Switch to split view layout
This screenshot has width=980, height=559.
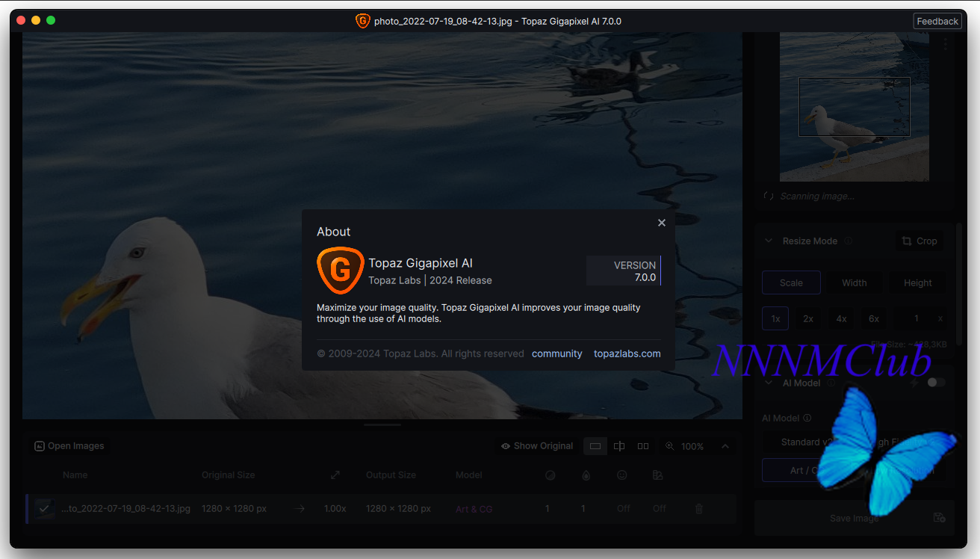click(619, 446)
